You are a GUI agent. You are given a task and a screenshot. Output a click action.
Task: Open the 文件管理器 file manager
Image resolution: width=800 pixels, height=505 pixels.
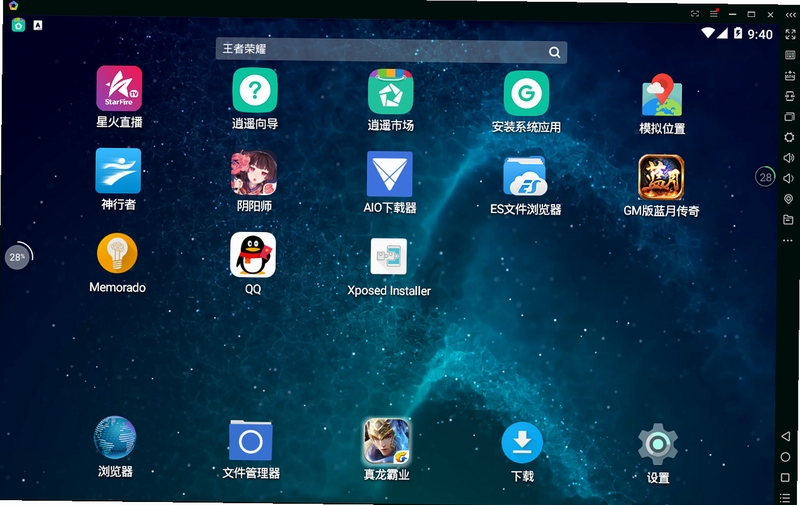pyautogui.click(x=251, y=440)
